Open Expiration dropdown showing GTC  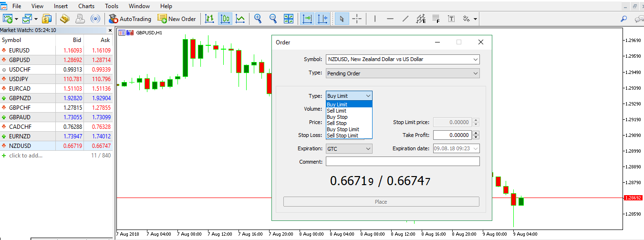click(349, 148)
